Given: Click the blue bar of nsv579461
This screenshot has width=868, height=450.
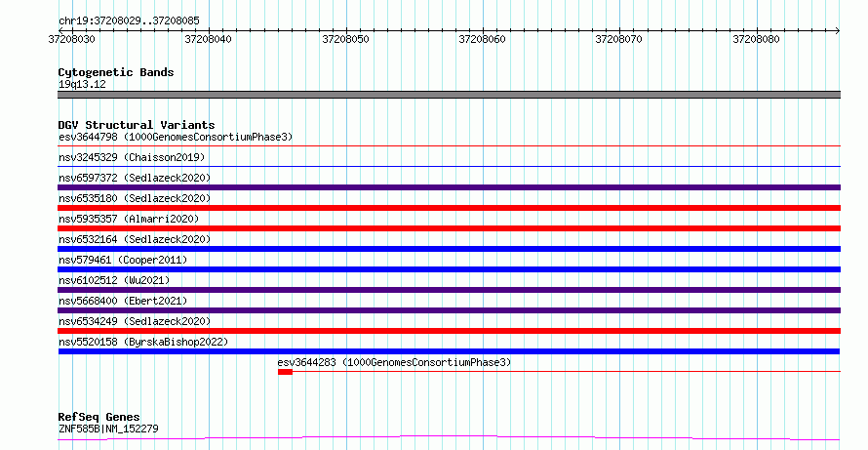Looking at the screenshot, I should [x=449, y=269].
